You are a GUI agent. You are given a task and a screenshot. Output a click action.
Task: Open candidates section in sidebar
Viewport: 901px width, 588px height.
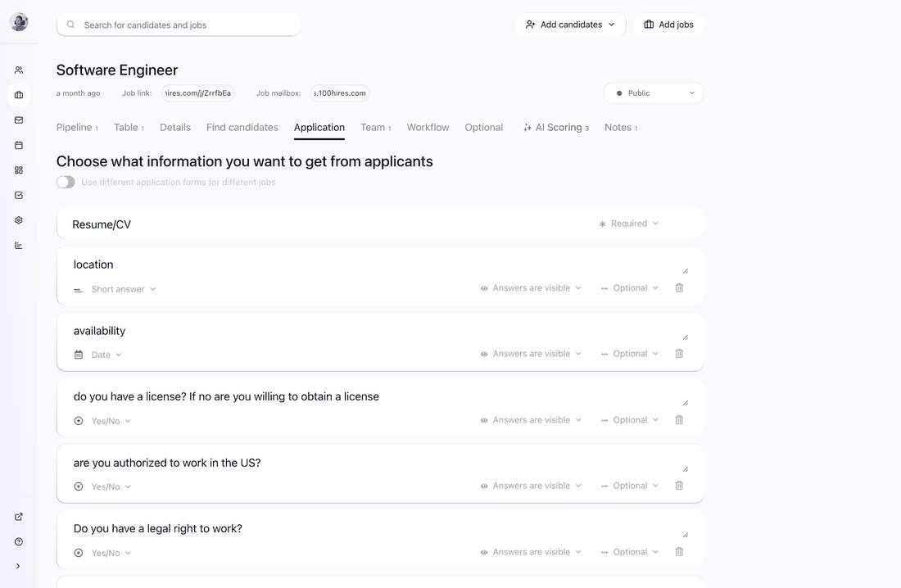(x=18, y=70)
